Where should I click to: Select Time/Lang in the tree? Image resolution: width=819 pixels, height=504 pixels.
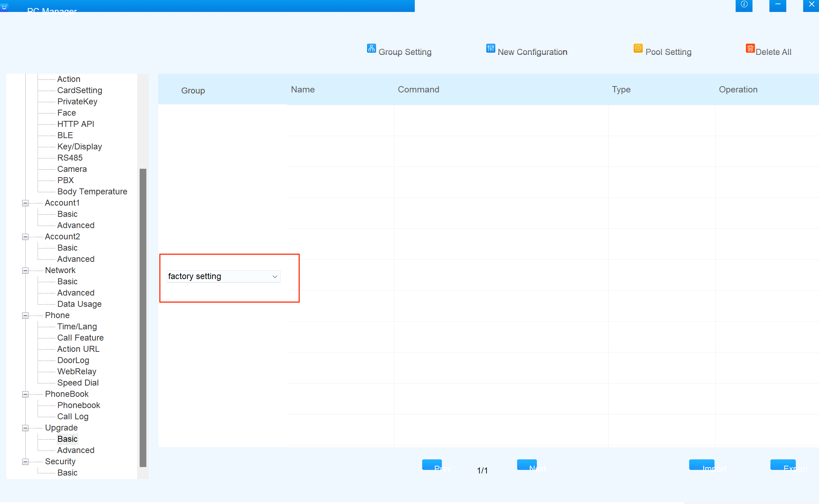tap(77, 327)
